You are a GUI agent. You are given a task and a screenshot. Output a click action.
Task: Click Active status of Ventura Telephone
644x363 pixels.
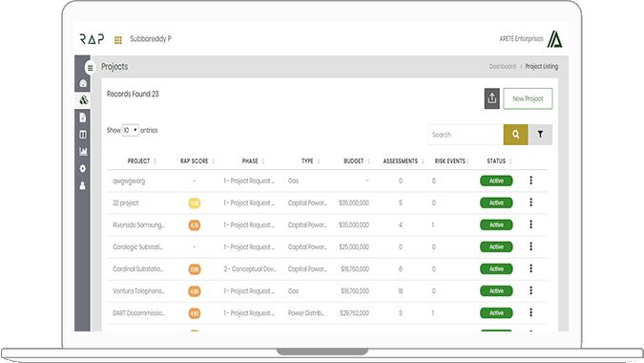[x=496, y=291]
